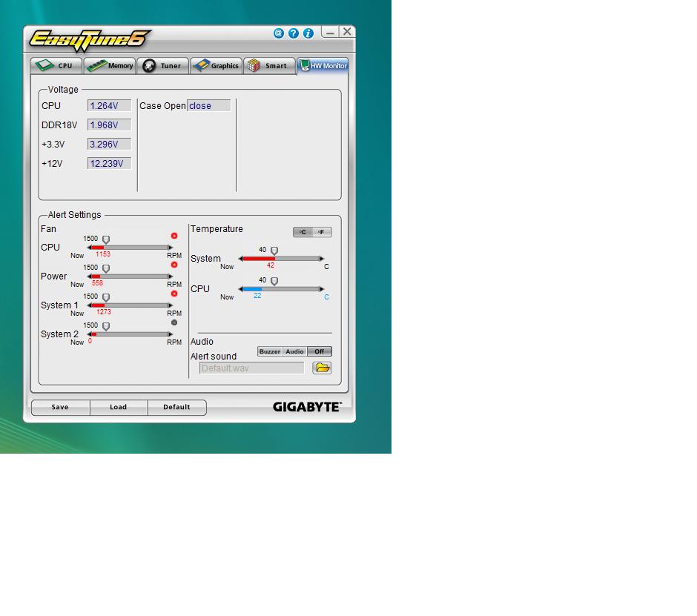Click the Save button
The image size is (697, 616).
60,407
